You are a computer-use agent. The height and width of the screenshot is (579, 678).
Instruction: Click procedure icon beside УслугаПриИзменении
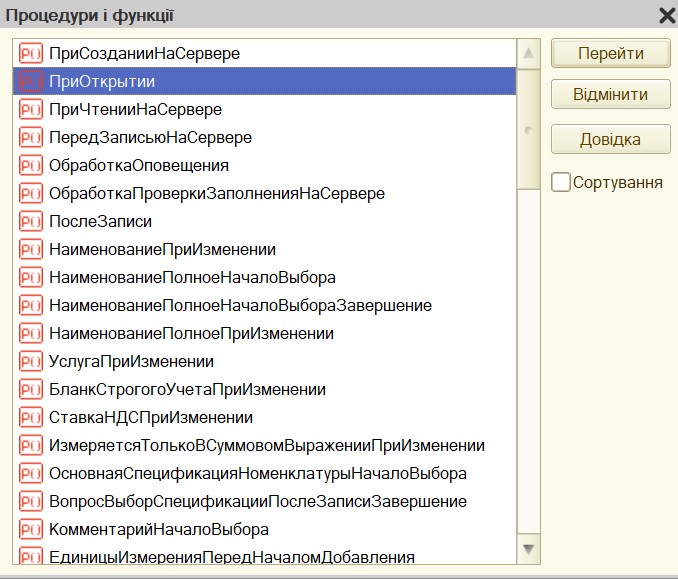(x=31, y=361)
